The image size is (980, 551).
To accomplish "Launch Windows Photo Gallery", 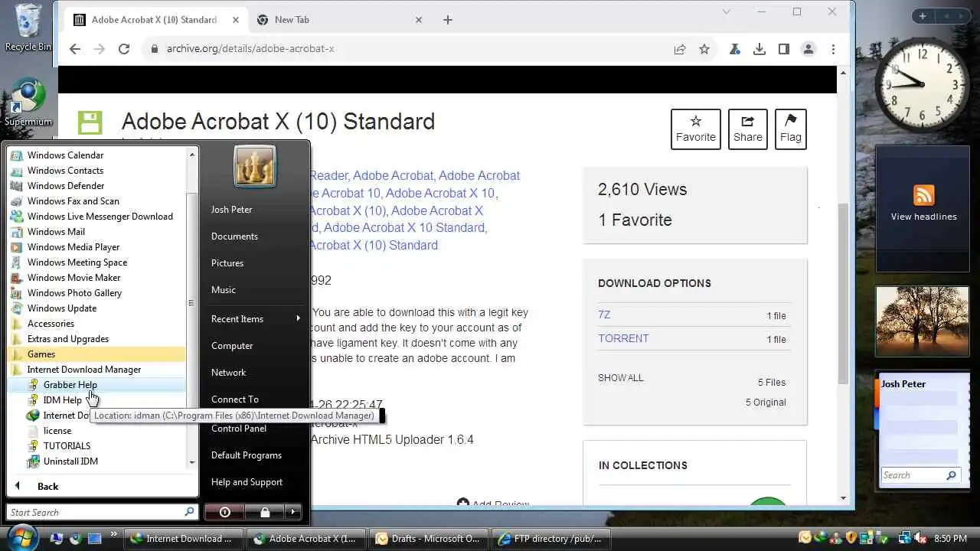I will (x=74, y=293).
